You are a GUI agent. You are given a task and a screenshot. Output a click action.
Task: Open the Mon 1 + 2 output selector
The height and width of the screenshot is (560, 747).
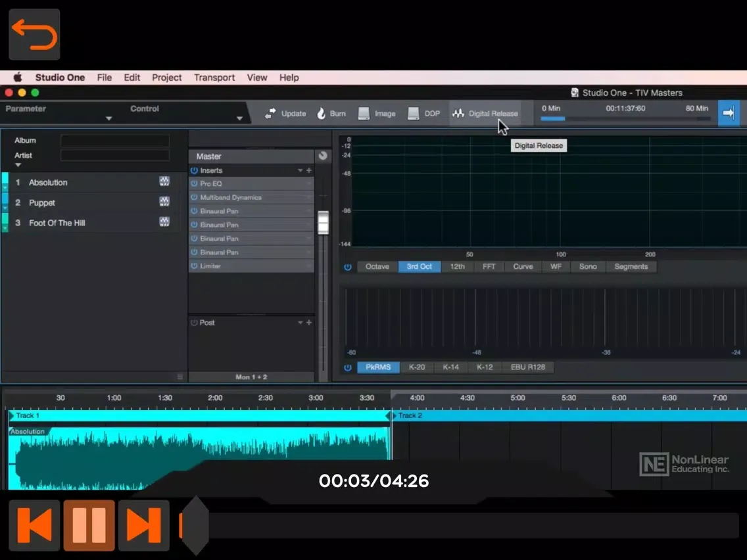(251, 377)
